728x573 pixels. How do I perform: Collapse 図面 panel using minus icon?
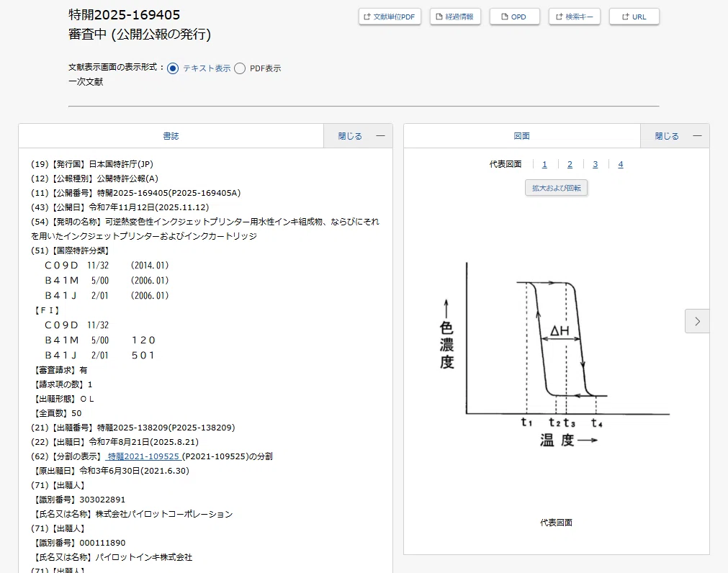[x=697, y=136]
